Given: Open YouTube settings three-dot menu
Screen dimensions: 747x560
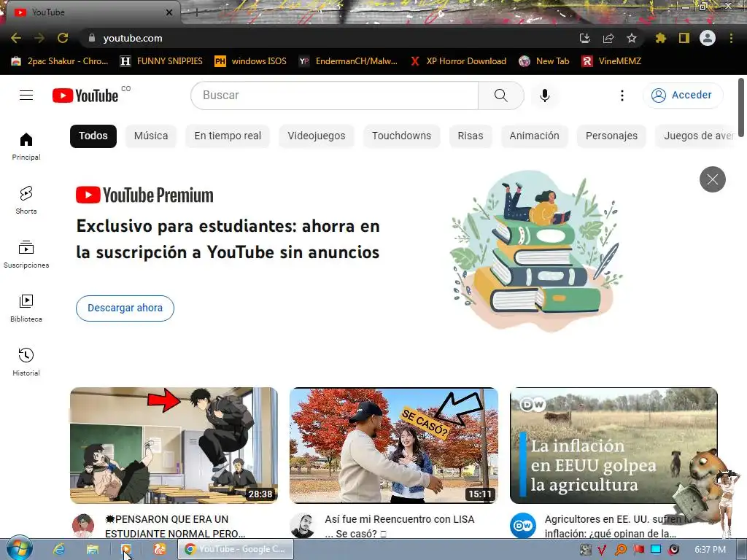Looking at the screenshot, I should coord(622,96).
